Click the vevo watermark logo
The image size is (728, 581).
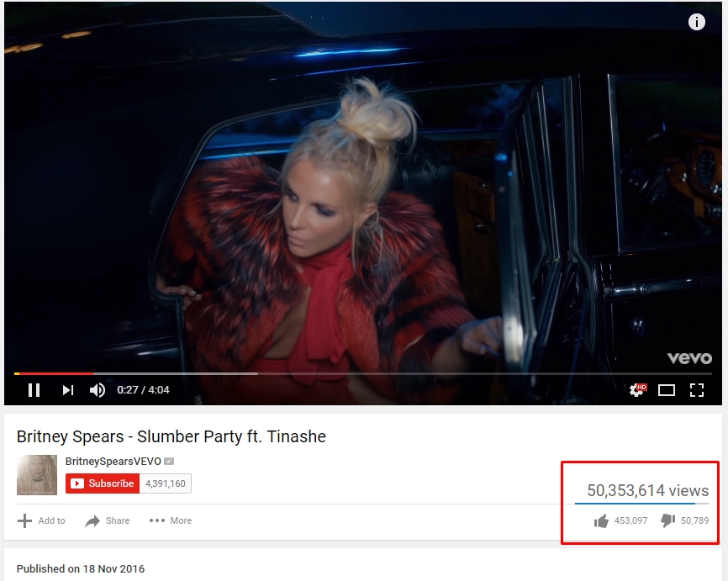689,358
